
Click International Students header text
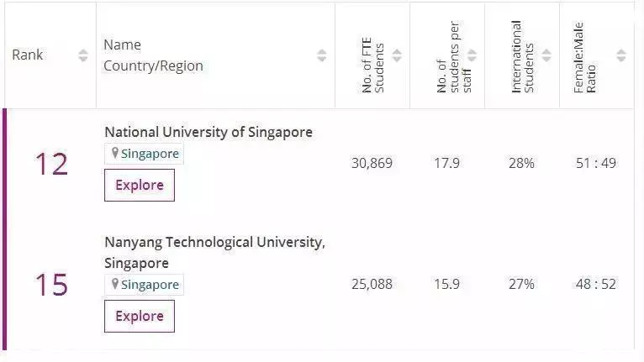click(522, 56)
